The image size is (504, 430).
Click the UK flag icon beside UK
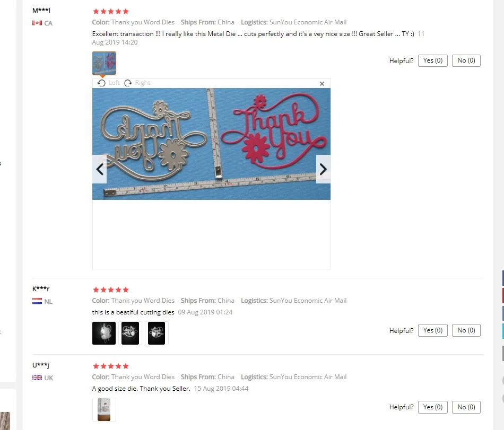tap(37, 378)
